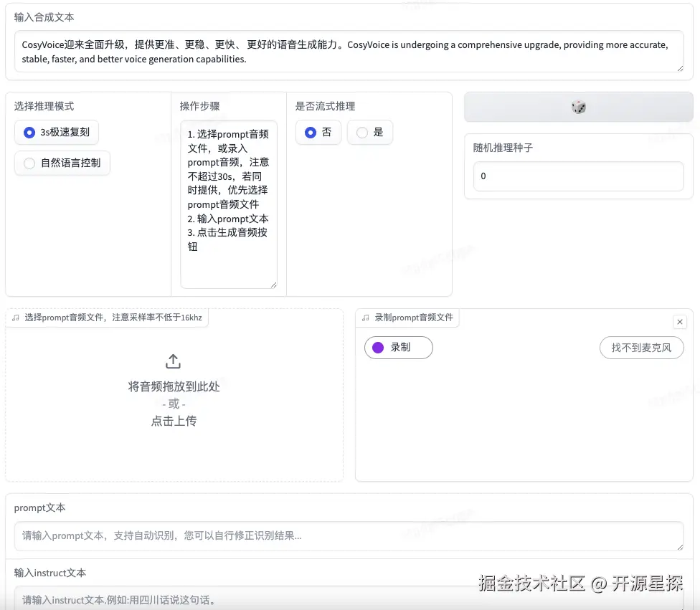This screenshot has width=700, height=610.
Task: Click the 随机推理种子 number field
Action: pos(579,176)
